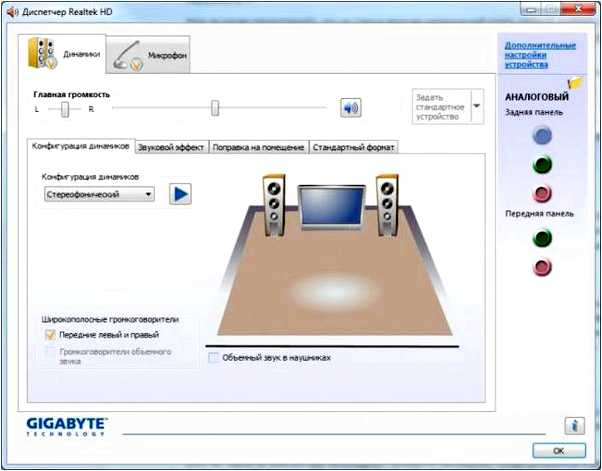Select the pink front panel jack
This screenshot has height=471, width=602.
tap(542, 267)
